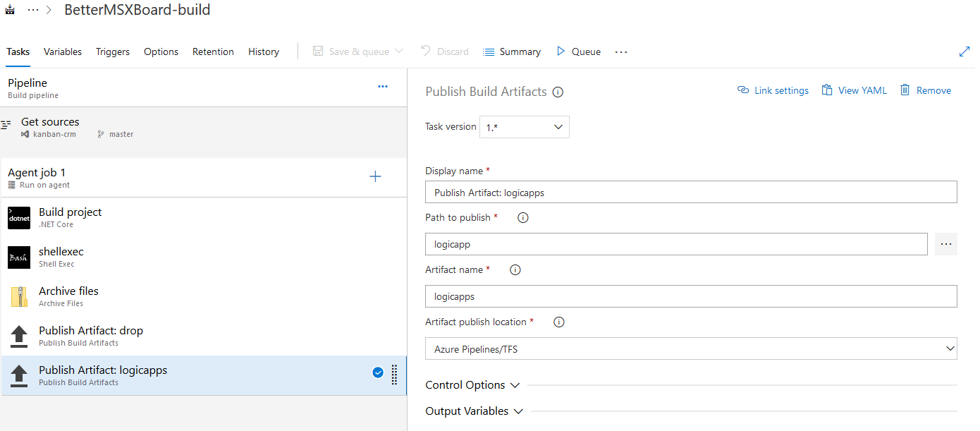This screenshot has height=431, width=980.
Task: Focus the Display name field
Action: coord(691,192)
